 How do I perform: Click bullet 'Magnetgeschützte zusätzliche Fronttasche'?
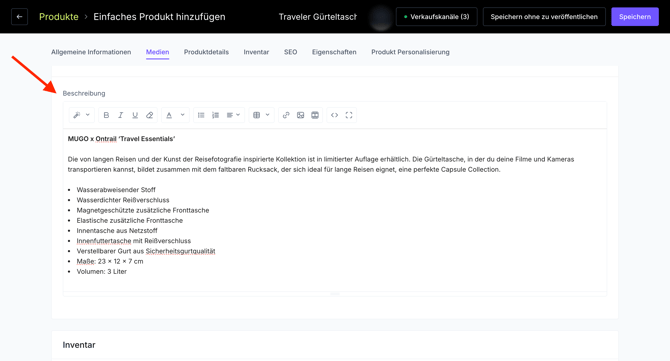[143, 210]
